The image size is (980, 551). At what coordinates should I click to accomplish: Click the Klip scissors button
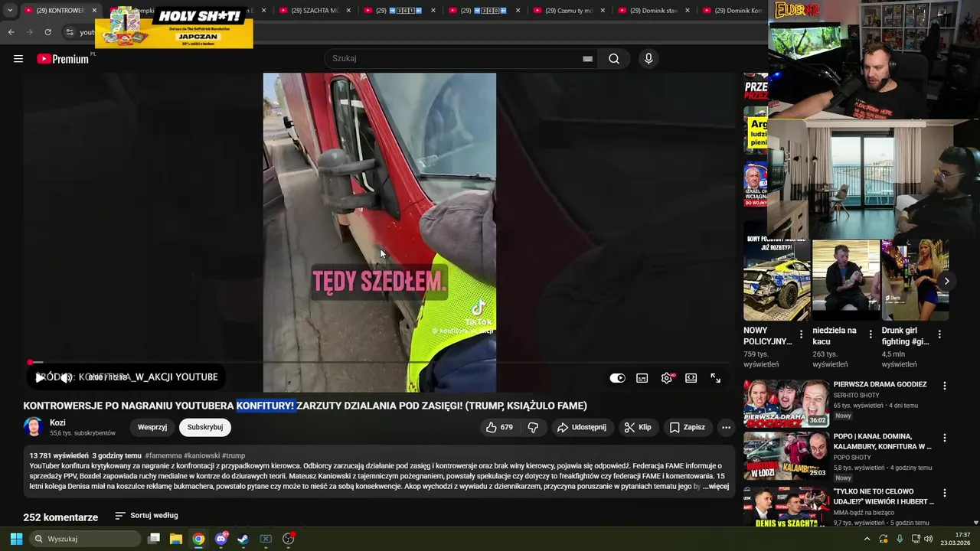pos(638,427)
